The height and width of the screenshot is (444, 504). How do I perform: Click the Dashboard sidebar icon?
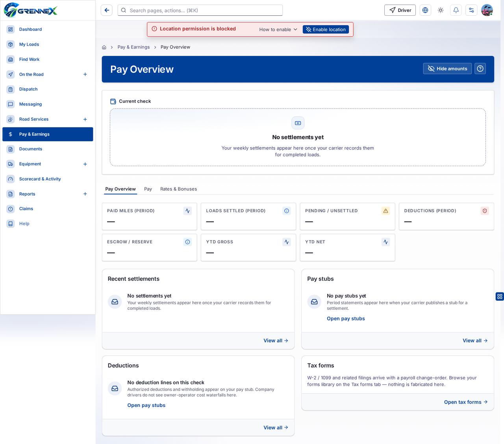click(x=11, y=29)
